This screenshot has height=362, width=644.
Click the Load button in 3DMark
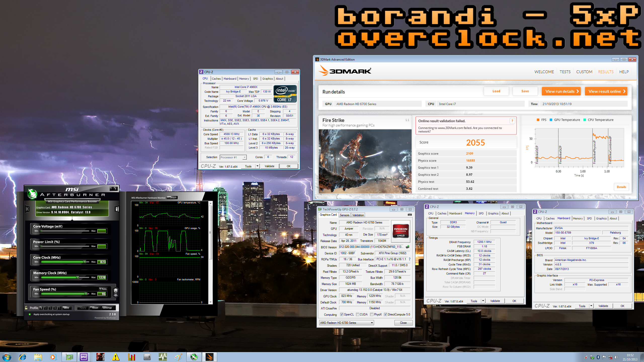pyautogui.click(x=496, y=91)
